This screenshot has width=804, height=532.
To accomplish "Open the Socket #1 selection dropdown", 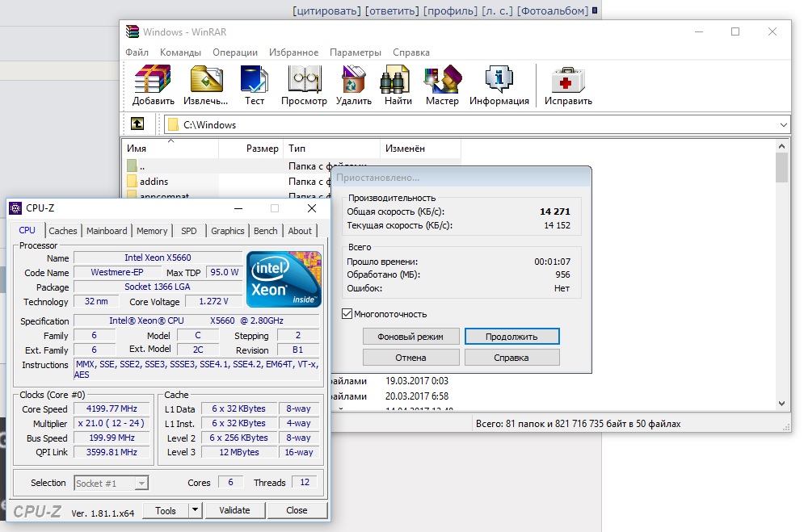I will point(141,483).
